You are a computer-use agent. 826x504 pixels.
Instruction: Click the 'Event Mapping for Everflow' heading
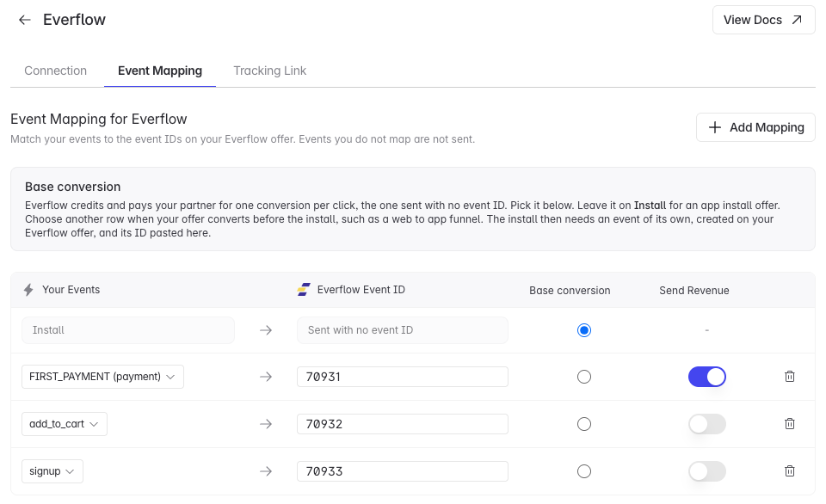(98, 119)
